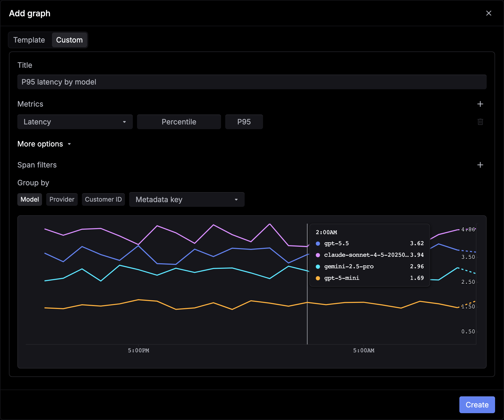Change the P95 percentile value
This screenshot has height=420, width=504.
(x=244, y=122)
